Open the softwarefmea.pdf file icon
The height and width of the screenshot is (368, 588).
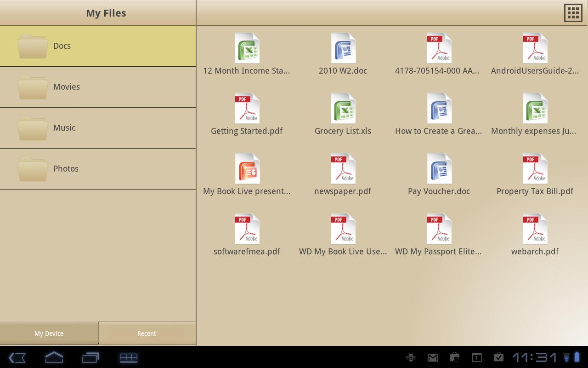tap(247, 229)
